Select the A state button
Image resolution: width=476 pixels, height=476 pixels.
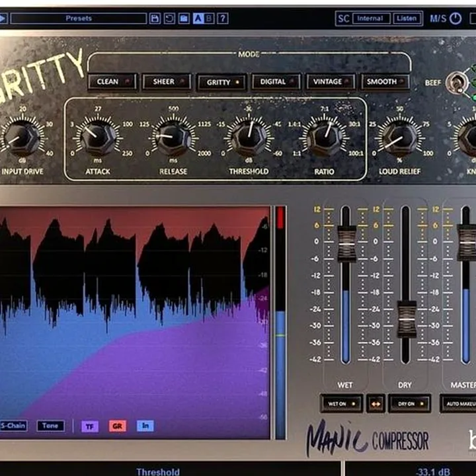[198, 19]
